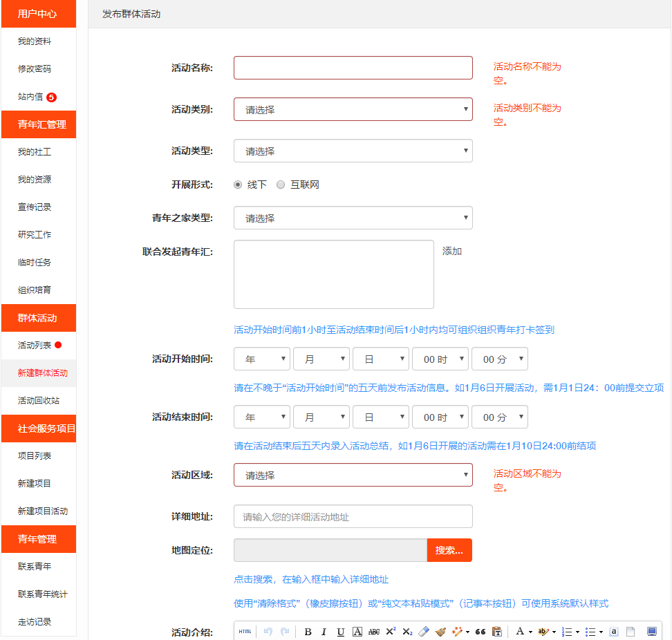
Task: Insert an ordered numbered list
Action: (x=567, y=632)
